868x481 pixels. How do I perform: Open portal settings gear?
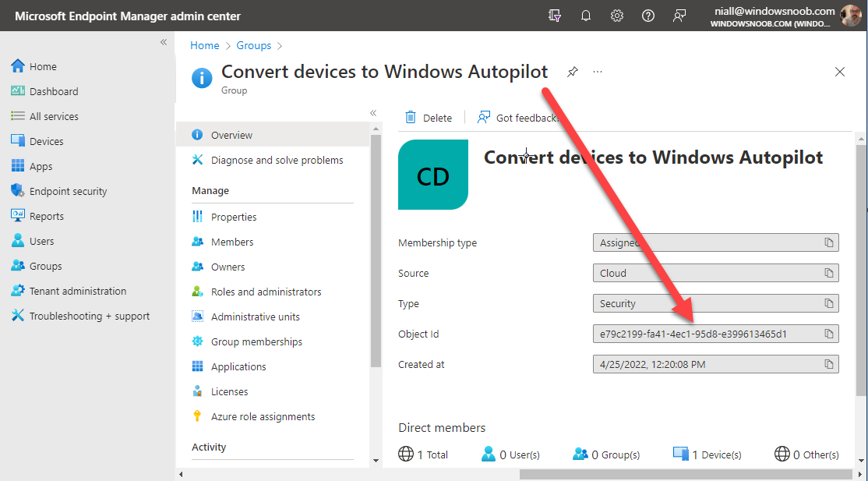[616, 16]
